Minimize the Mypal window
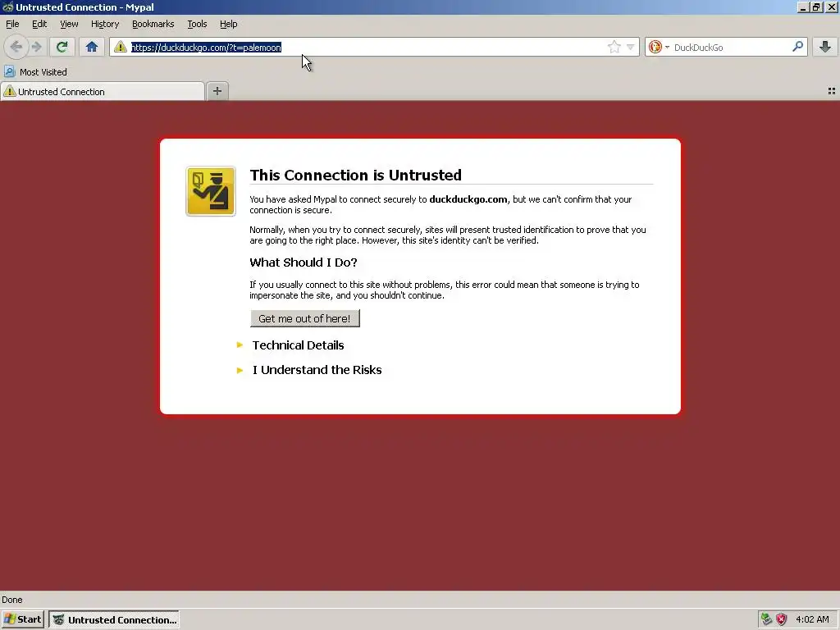Image resolution: width=840 pixels, height=630 pixels. [802, 7]
